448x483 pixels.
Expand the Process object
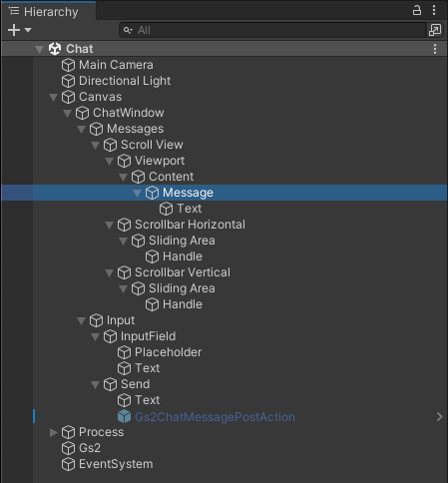point(53,432)
